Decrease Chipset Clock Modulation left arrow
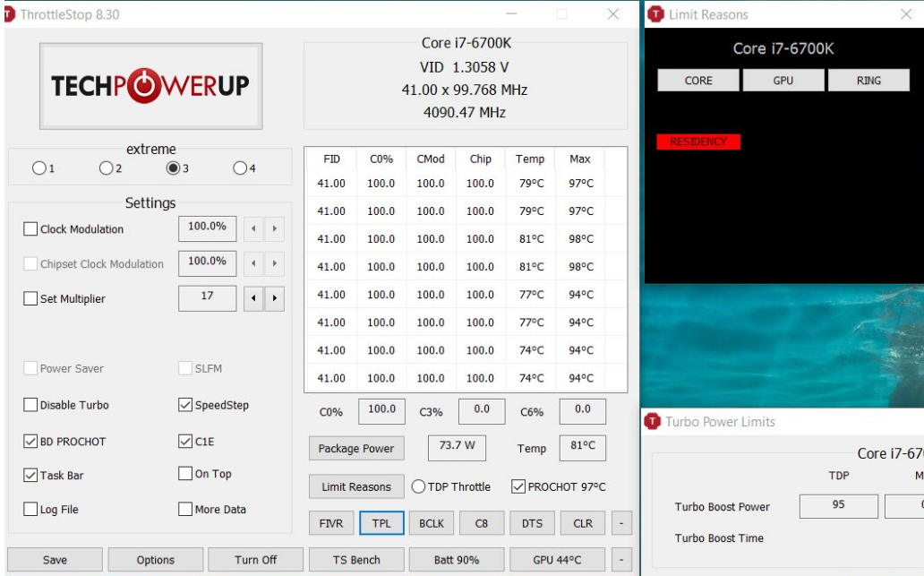924x576 pixels. point(253,263)
